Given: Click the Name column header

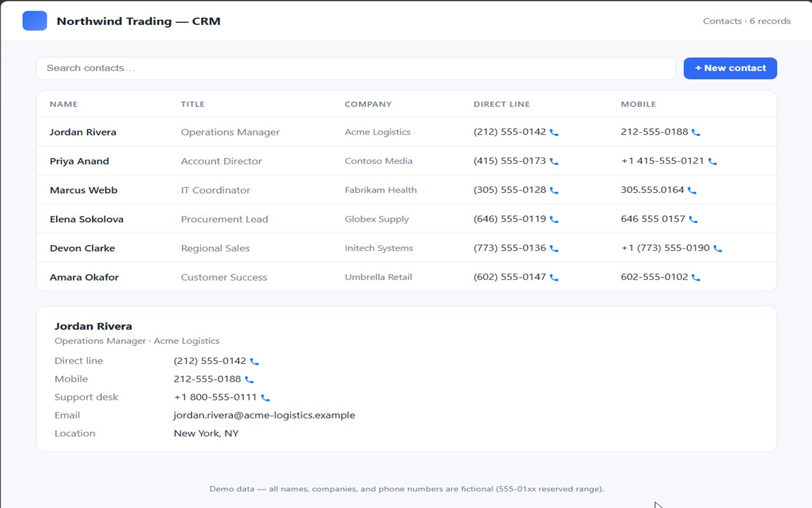Looking at the screenshot, I should 63,104.
